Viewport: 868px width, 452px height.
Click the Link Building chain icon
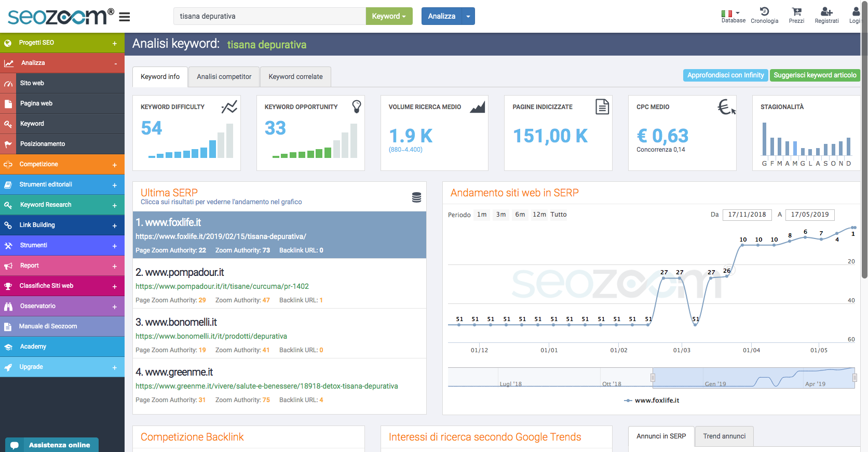pos(8,225)
